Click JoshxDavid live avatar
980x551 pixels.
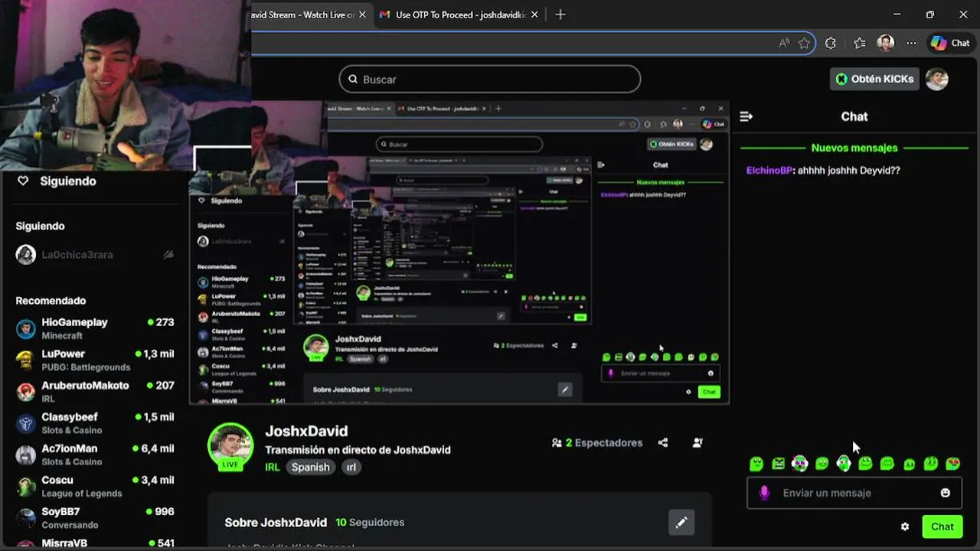(x=230, y=445)
